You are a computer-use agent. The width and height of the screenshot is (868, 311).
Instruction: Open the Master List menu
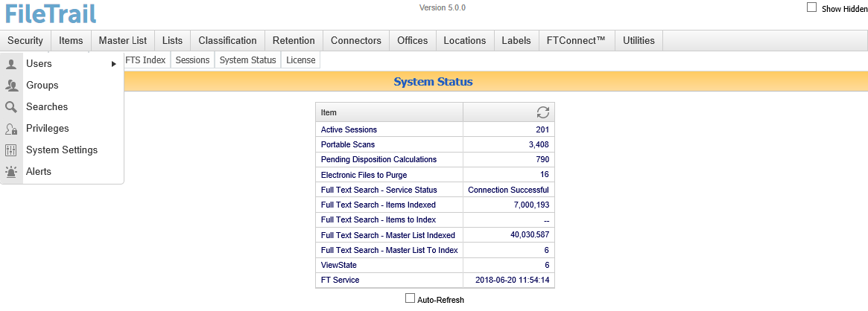click(x=123, y=40)
